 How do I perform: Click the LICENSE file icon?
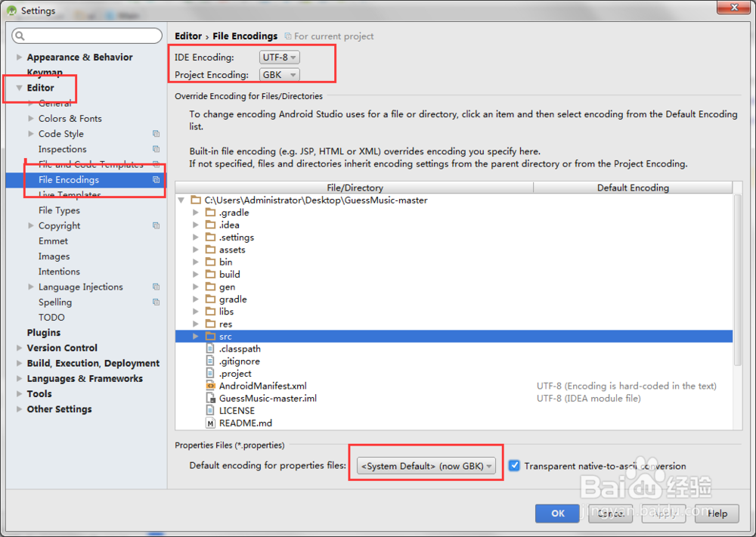click(210, 411)
